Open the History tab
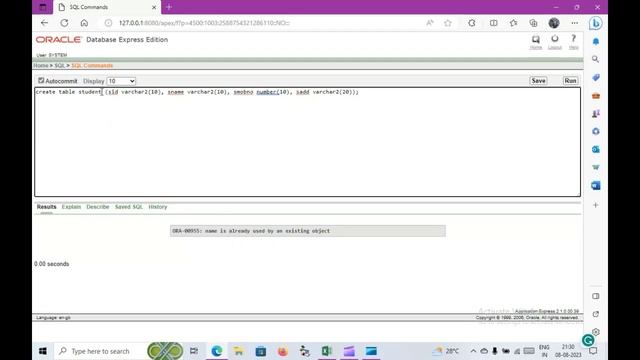640x360 pixels. [158, 207]
